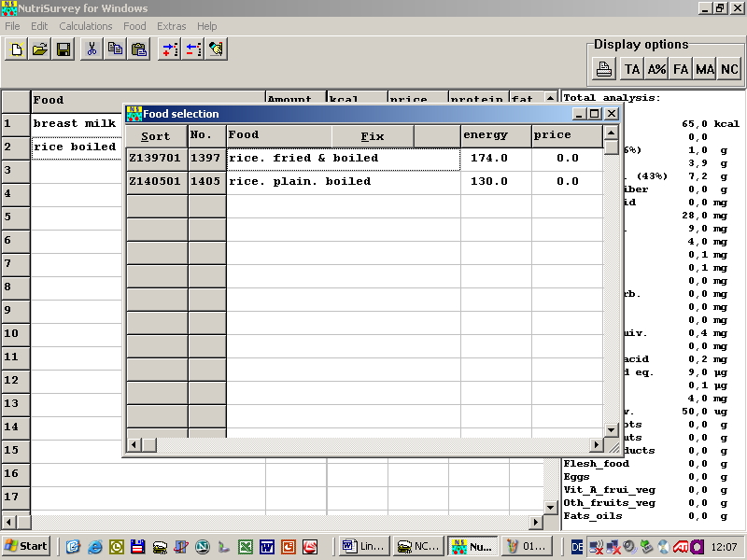The width and height of the screenshot is (747, 560).
Task: Click the Copy toolbar icon
Action: pos(115,49)
